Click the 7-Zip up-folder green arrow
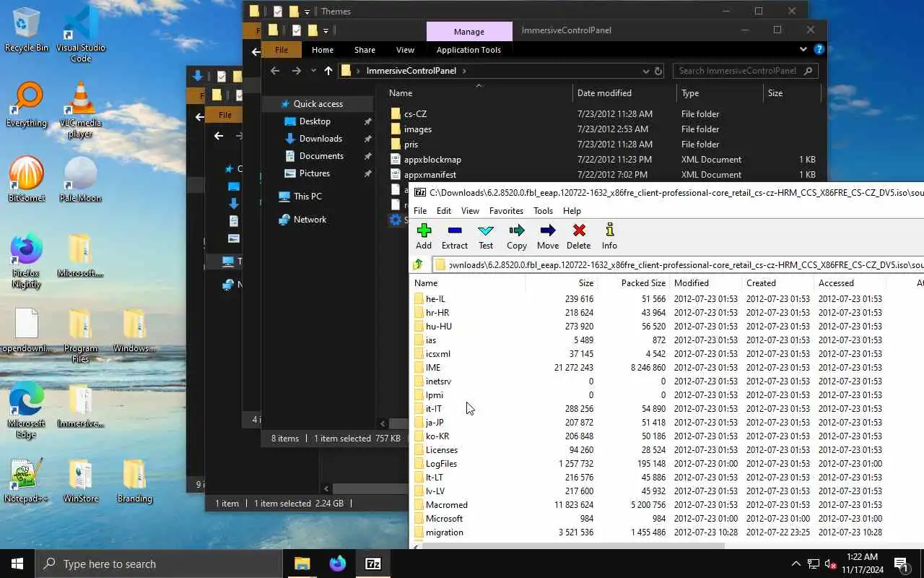This screenshot has width=924, height=578. (x=418, y=265)
